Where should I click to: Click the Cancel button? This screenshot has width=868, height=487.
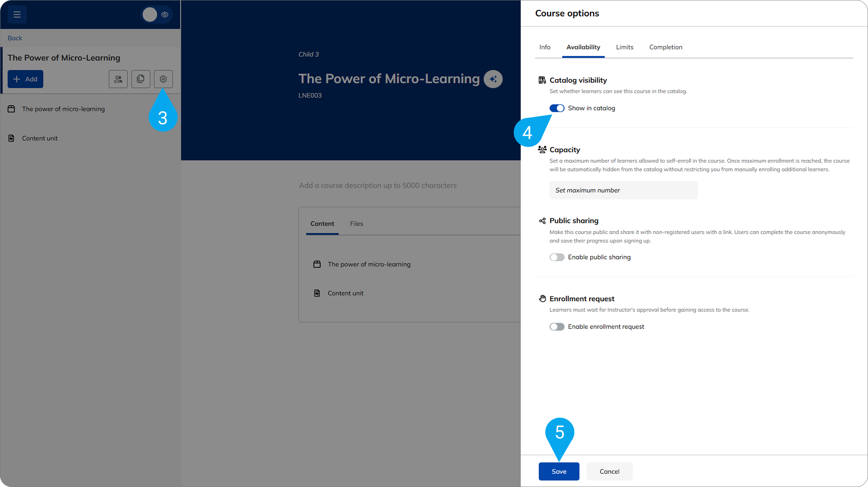[x=609, y=472]
